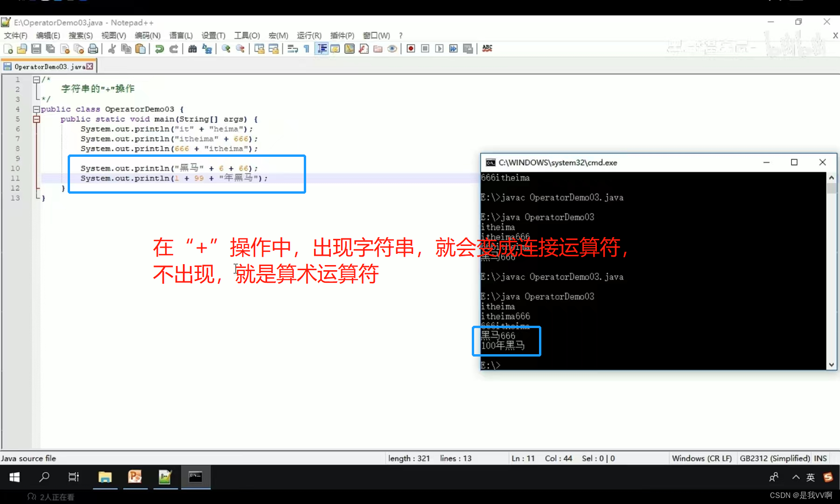Create a new document
Screen dimensions: 840x504
7,49
